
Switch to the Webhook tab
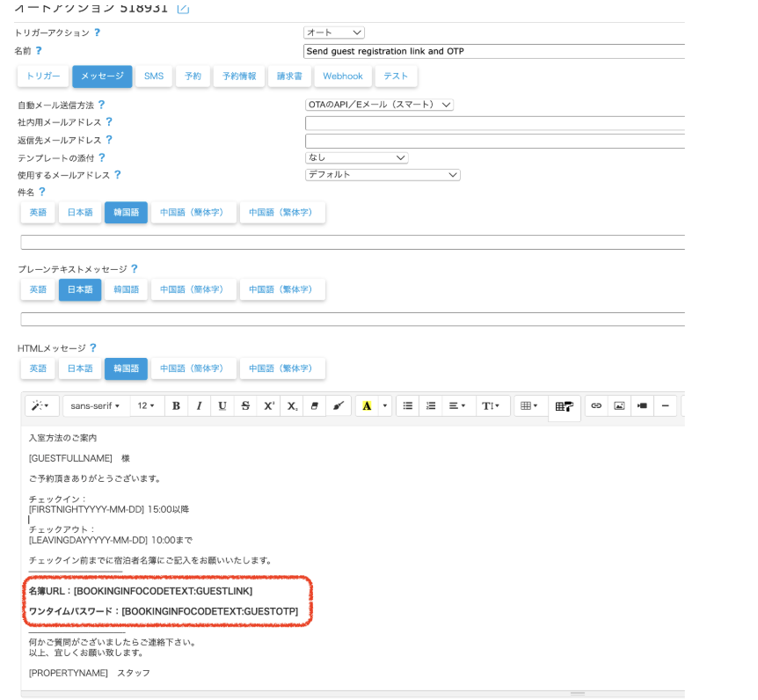click(x=342, y=77)
